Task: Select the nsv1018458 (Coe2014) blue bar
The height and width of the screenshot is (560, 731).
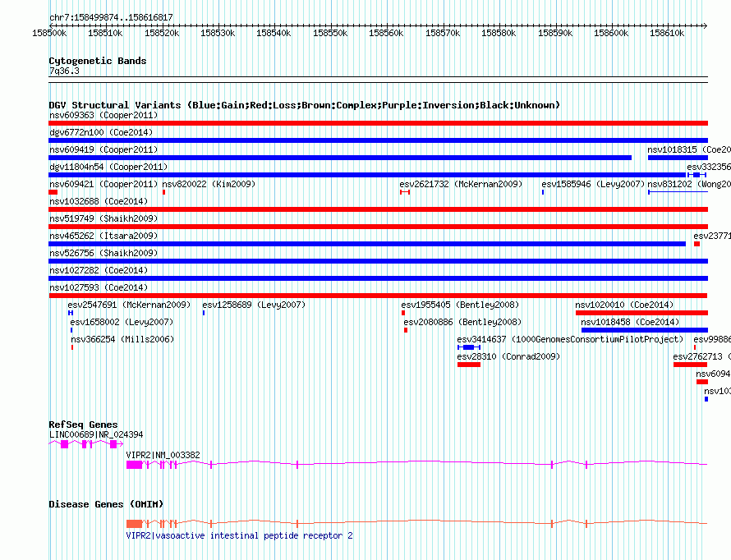Action: (645, 330)
